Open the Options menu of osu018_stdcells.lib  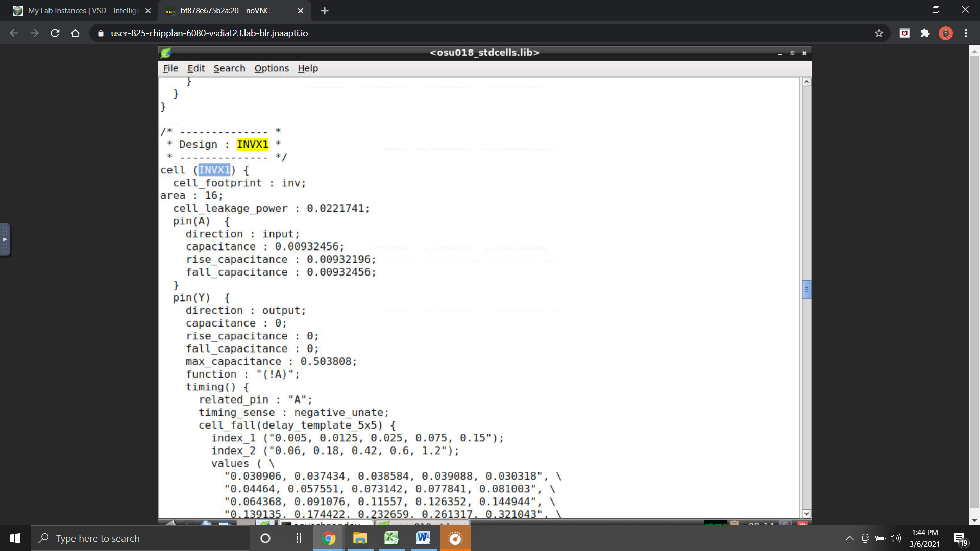(271, 68)
